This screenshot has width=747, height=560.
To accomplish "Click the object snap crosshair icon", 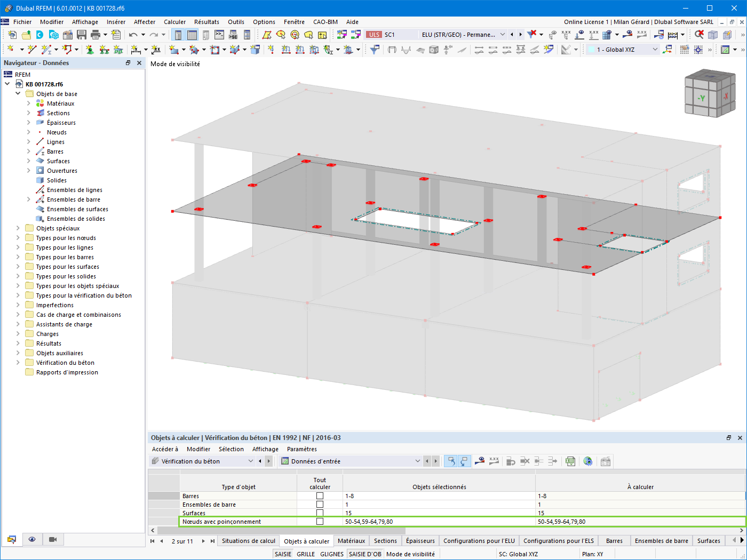I will (698, 50).
